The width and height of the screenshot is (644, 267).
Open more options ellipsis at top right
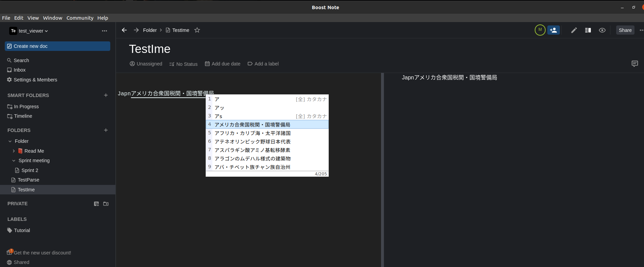pyautogui.click(x=641, y=30)
